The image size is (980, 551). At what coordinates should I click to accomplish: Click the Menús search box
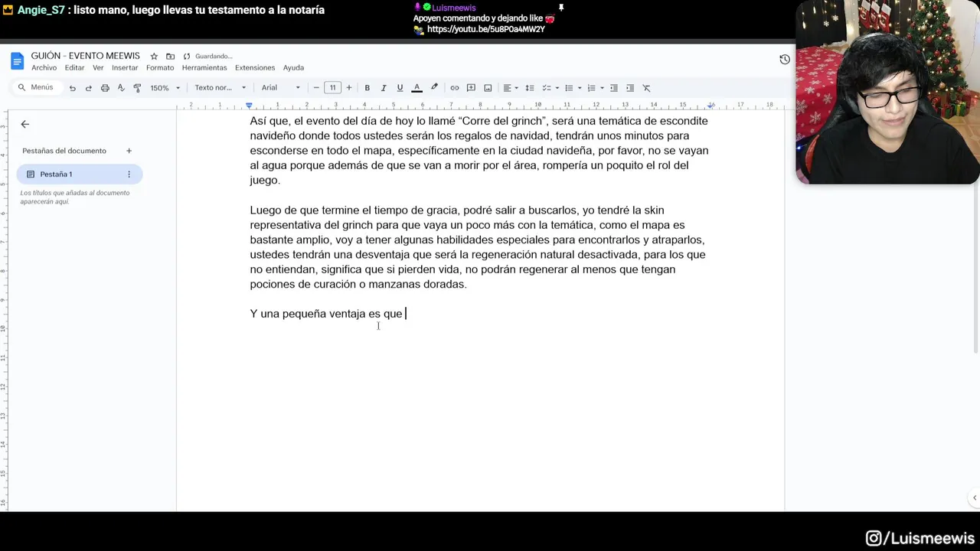pos(37,87)
